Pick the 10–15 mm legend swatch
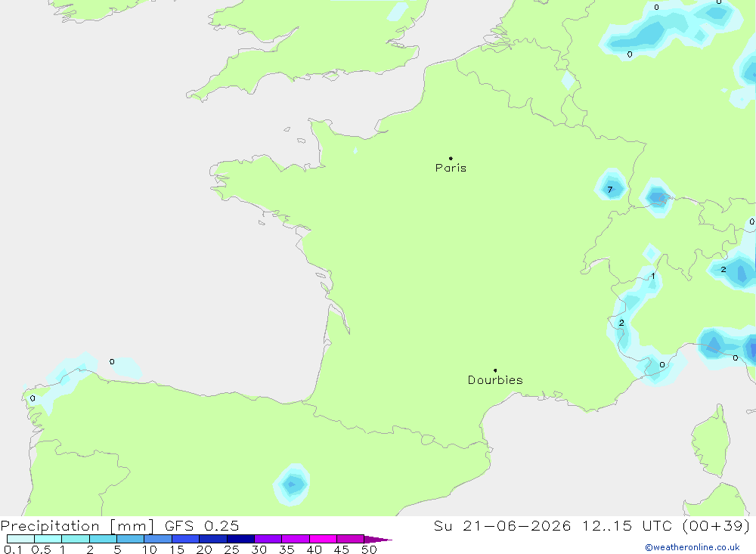Viewport: 756px width, 554px height. click(x=158, y=539)
